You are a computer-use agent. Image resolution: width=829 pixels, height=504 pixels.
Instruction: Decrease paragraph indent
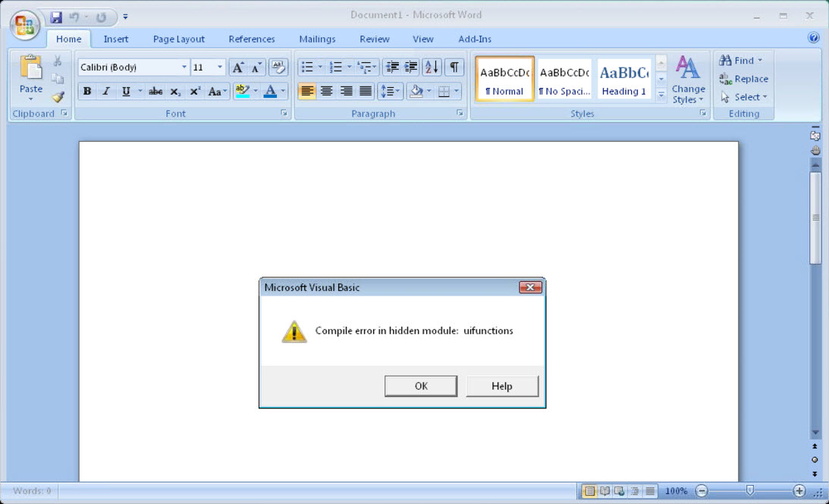(x=392, y=67)
